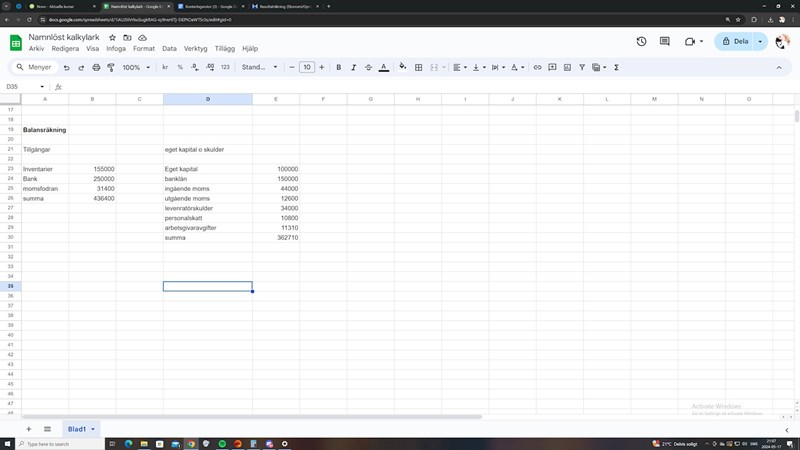Toggle italic formatting

point(354,68)
